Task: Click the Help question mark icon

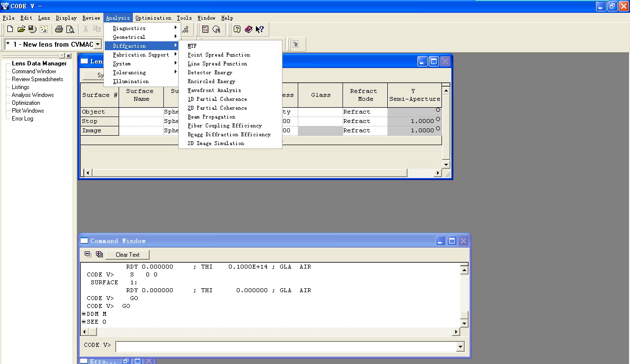Action: [x=237, y=30]
